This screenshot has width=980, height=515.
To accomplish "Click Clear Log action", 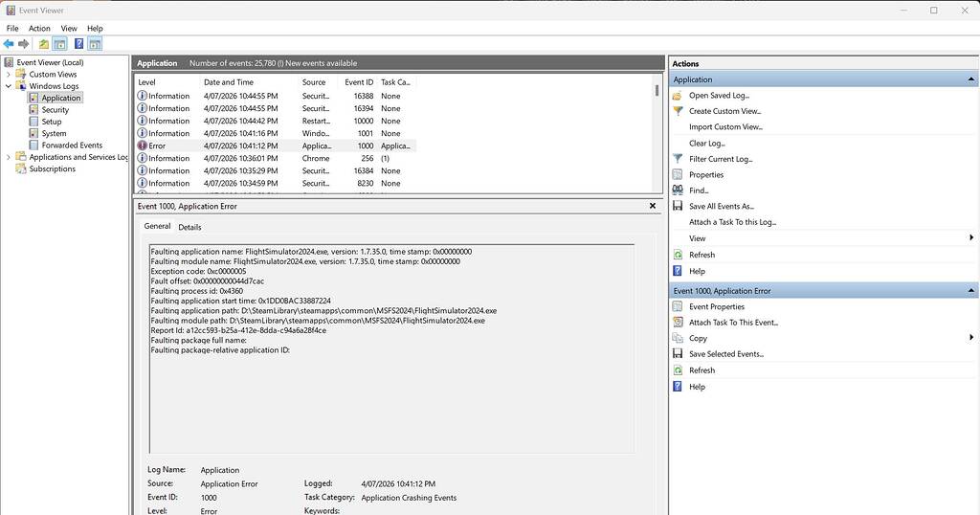I will tap(707, 144).
